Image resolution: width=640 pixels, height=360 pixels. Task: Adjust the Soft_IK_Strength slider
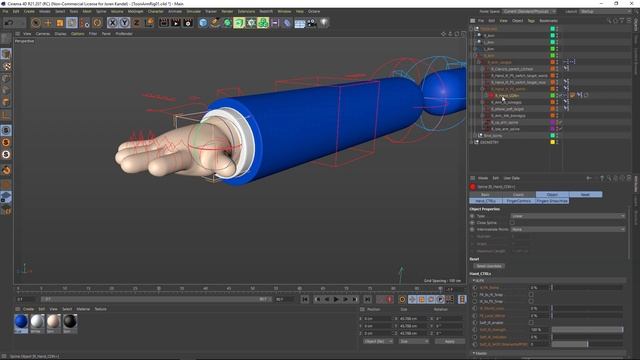(x=587, y=330)
